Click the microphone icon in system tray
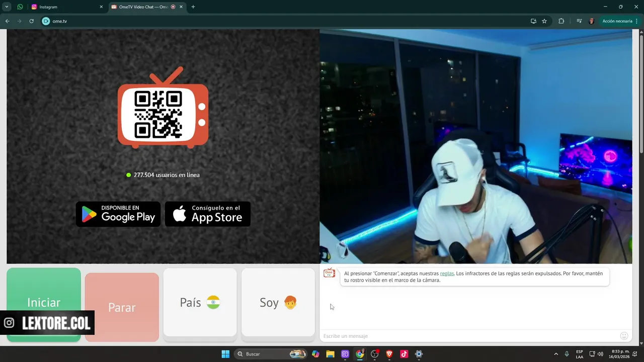 coord(567,354)
